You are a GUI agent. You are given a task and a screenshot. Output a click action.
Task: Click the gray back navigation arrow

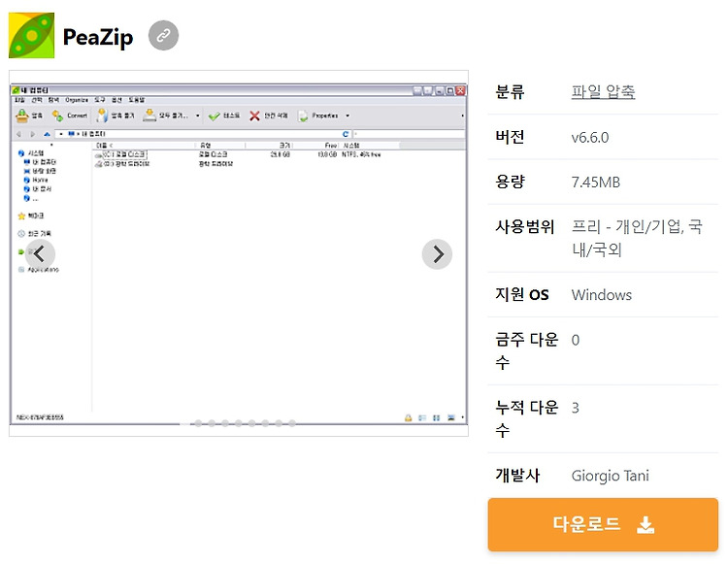19,134
